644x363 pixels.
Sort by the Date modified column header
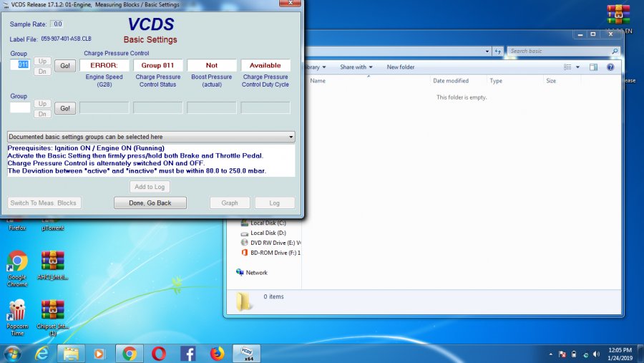[x=451, y=81]
